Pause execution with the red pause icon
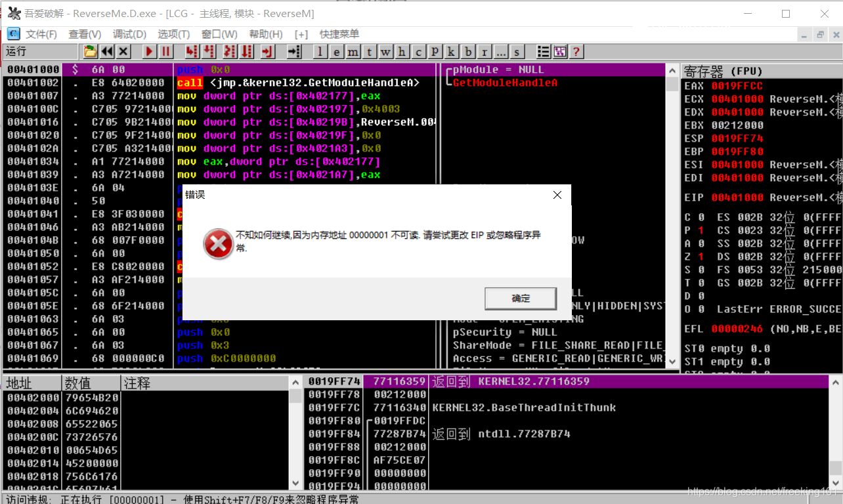 pyautogui.click(x=165, y=51)
